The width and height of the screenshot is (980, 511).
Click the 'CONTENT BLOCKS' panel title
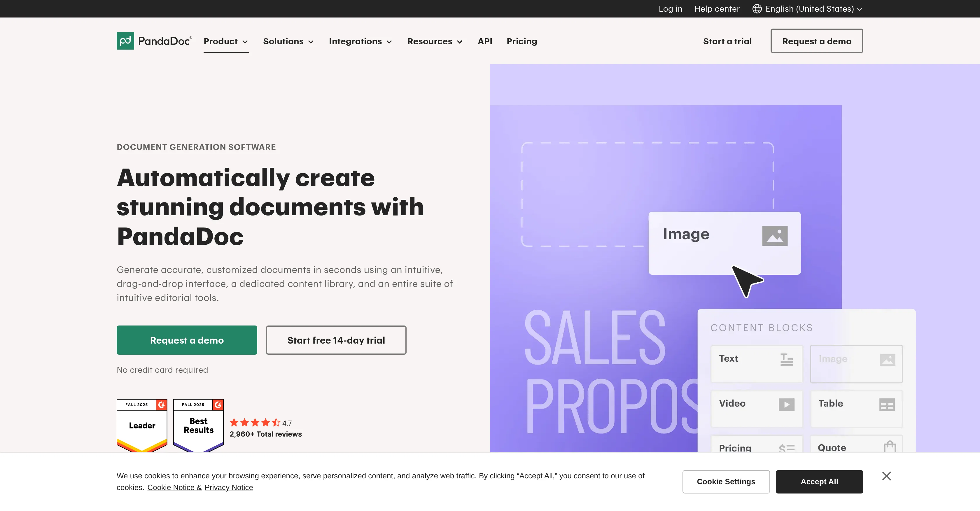[761, 328]
